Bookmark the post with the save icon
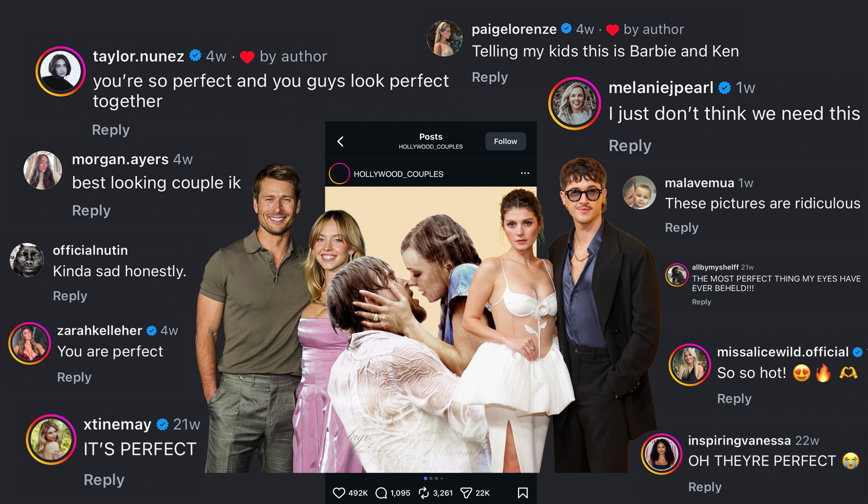The image size is (868, 504). [522, 493]
